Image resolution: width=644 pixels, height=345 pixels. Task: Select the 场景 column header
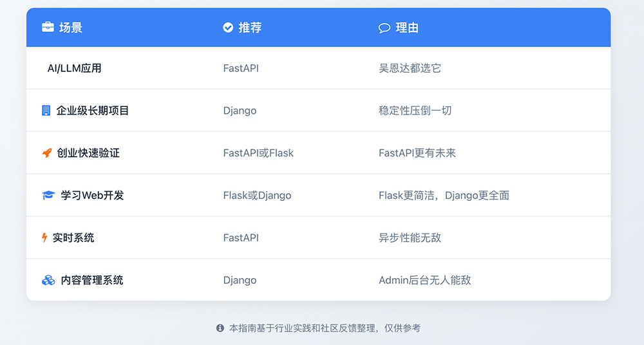tap(71, 28)
